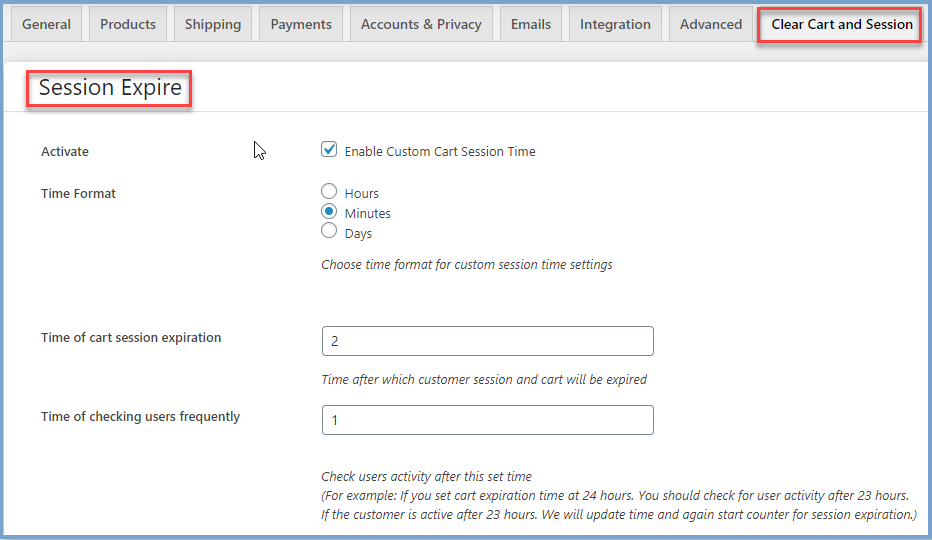Viewport: 932px width, 540px height.
Task: Click the Minutes option label
Action: [367, 214]
